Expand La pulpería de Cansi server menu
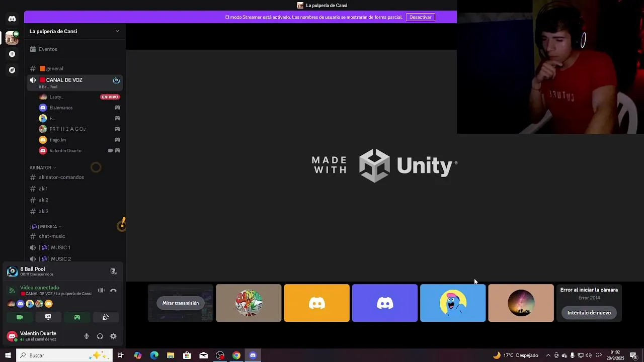Viewport: 644px width, 362px height. tap(117, 31)
